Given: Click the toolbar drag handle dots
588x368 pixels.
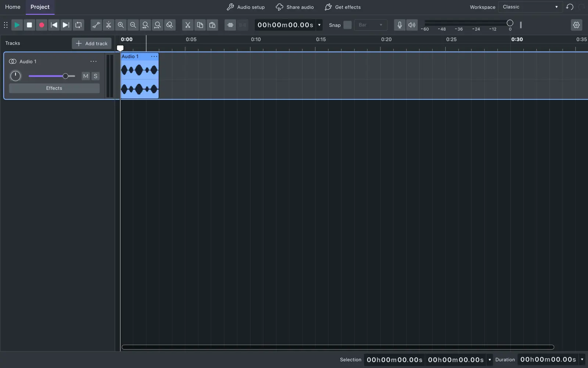Looking at the screenshot, I should [6, 25].
